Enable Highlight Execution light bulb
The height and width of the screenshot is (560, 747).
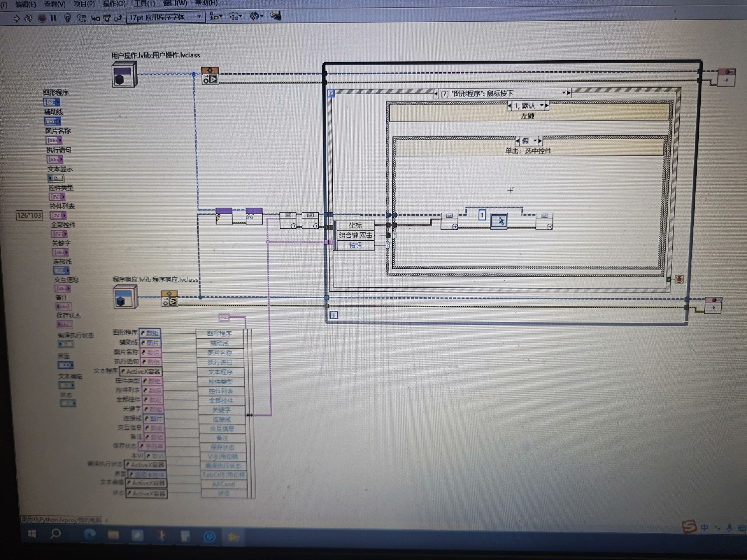(67, 18)
